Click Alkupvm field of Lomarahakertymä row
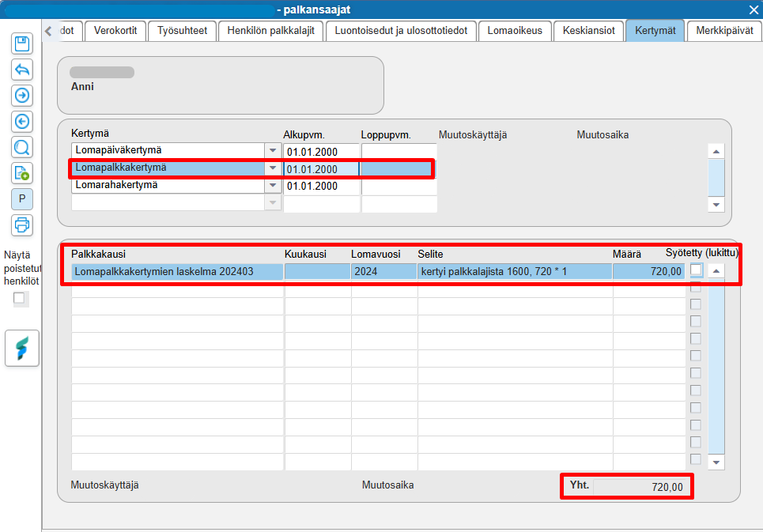Image resolution: width=763 pixels, height=532 pixels. (x=321, y=186)
